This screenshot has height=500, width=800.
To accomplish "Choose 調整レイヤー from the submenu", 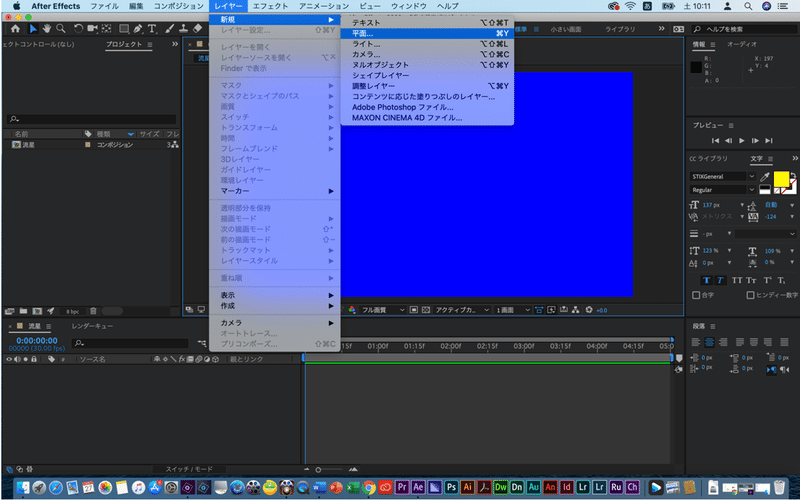I will (427, 86).
